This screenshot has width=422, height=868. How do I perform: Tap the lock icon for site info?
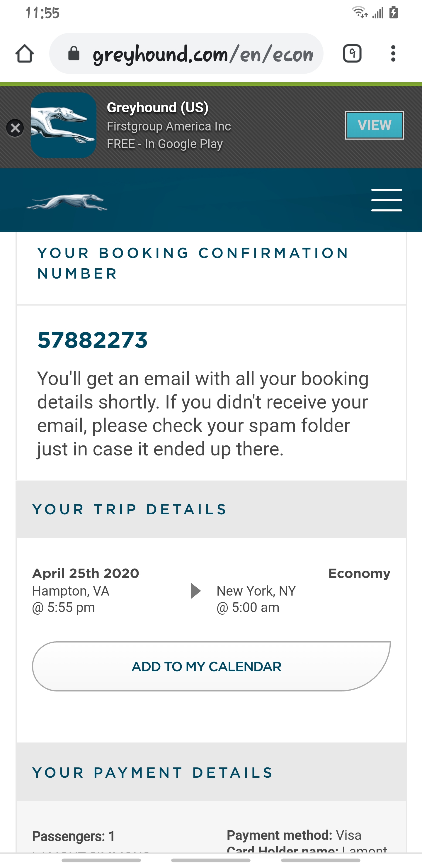(x=74, y=54)
